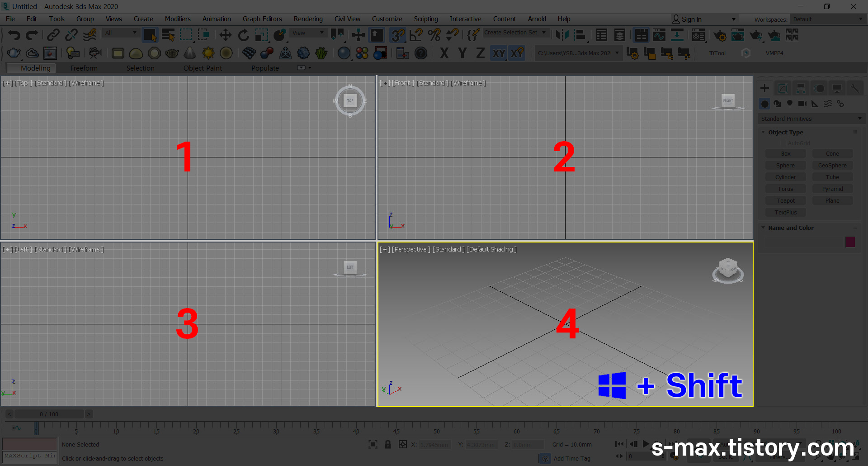Toggle Angle Snap on the toolbar

point(416,35)
